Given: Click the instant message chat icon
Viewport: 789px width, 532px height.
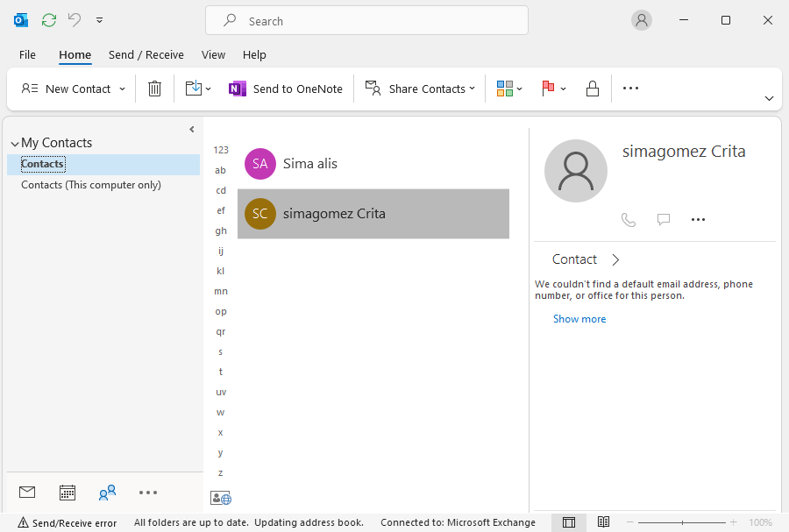Looking at the screenshot, I should (664, 219).
